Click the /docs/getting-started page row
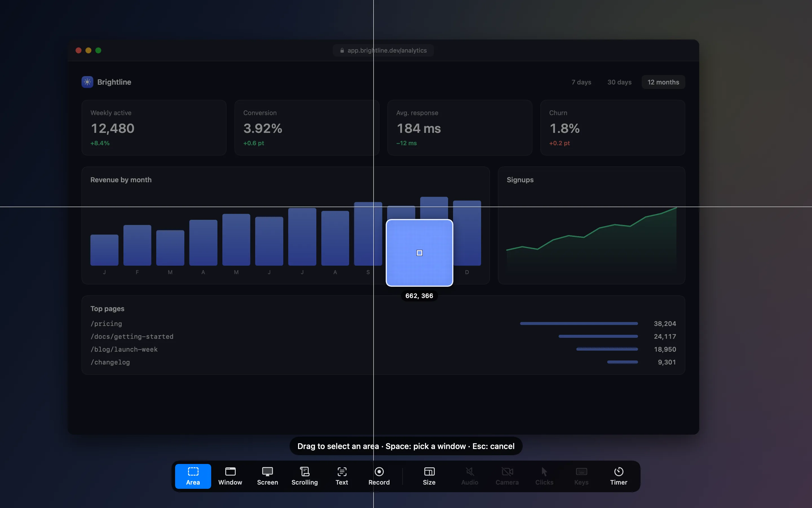The image size is (812, 508). click(383, 336)
